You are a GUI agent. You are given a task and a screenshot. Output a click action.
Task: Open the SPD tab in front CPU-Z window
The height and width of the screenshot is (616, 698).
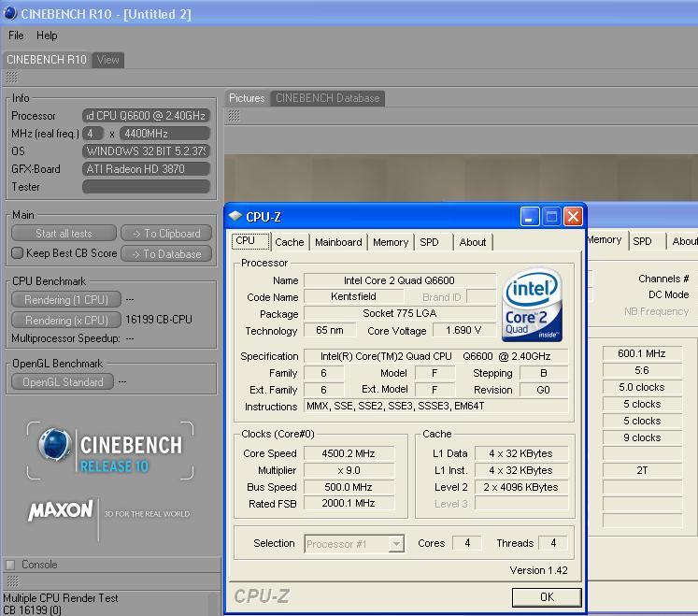tap(434, 242)
